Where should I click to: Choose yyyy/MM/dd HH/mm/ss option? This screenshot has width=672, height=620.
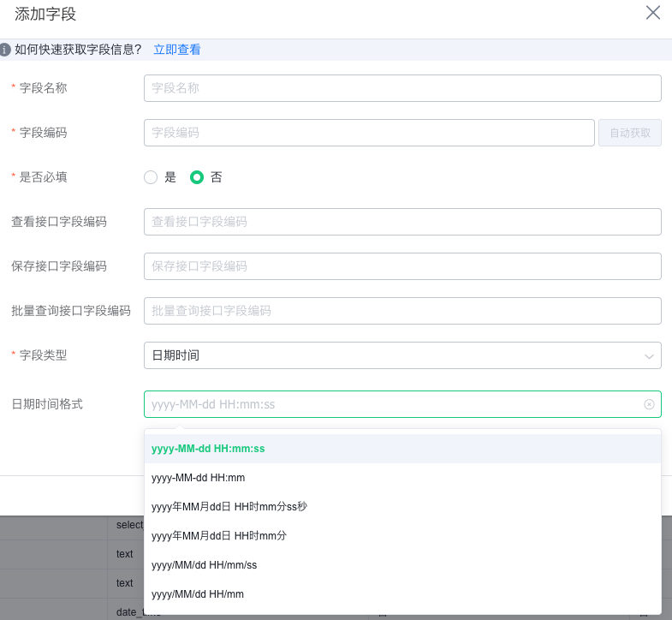(402, 565)
